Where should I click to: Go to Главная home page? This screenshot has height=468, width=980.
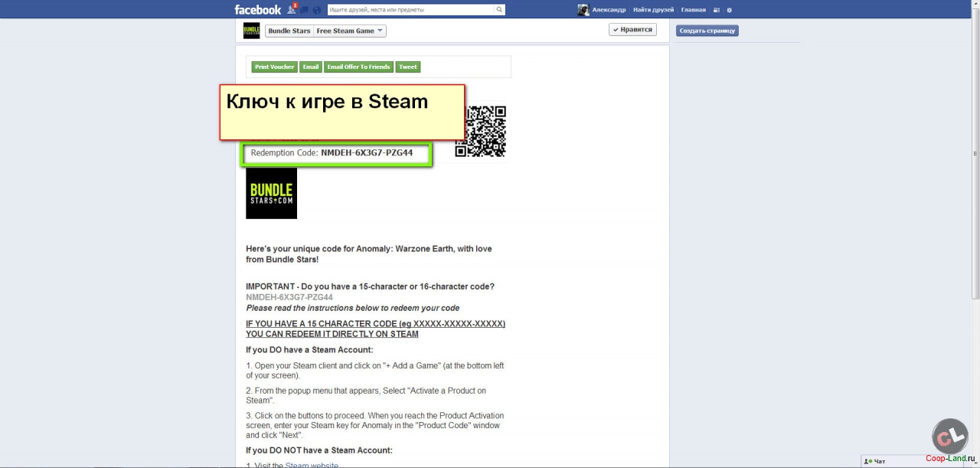[694, 10]
